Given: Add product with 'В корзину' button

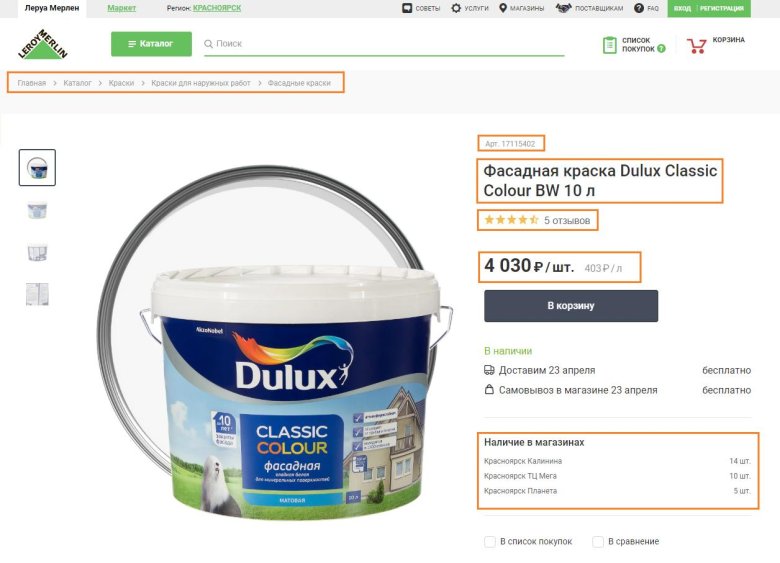Looking at the screenshot, I should pyautogui.click(x=571, y=306).
